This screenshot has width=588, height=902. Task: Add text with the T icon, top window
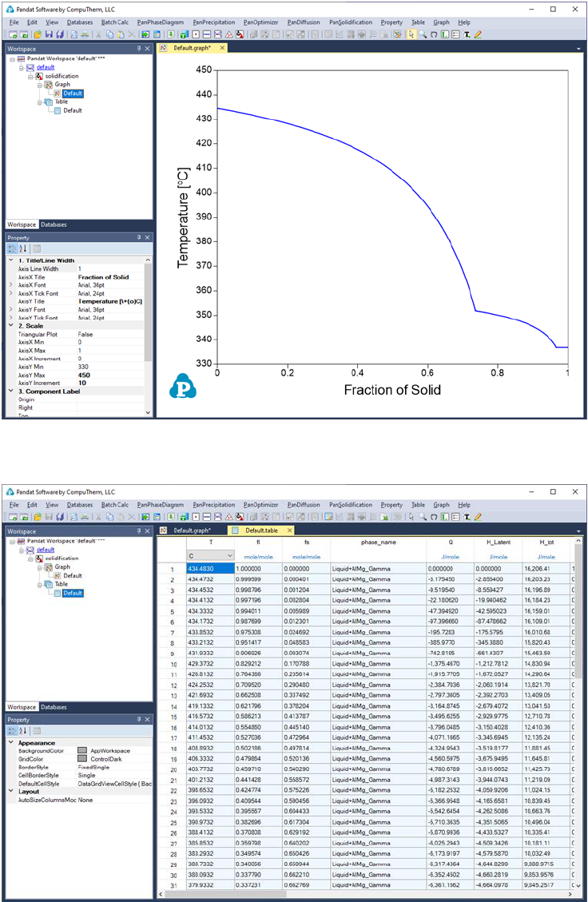467,34
